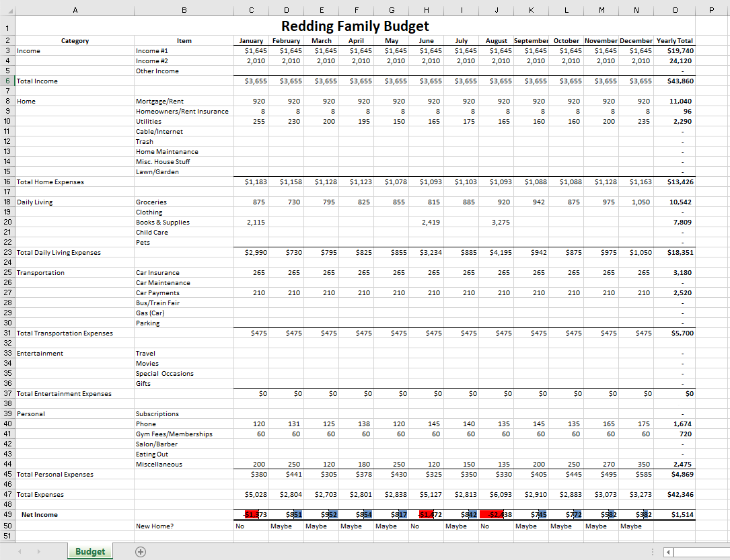Select the $1,514 yearly net income

[x=675, y=515]
